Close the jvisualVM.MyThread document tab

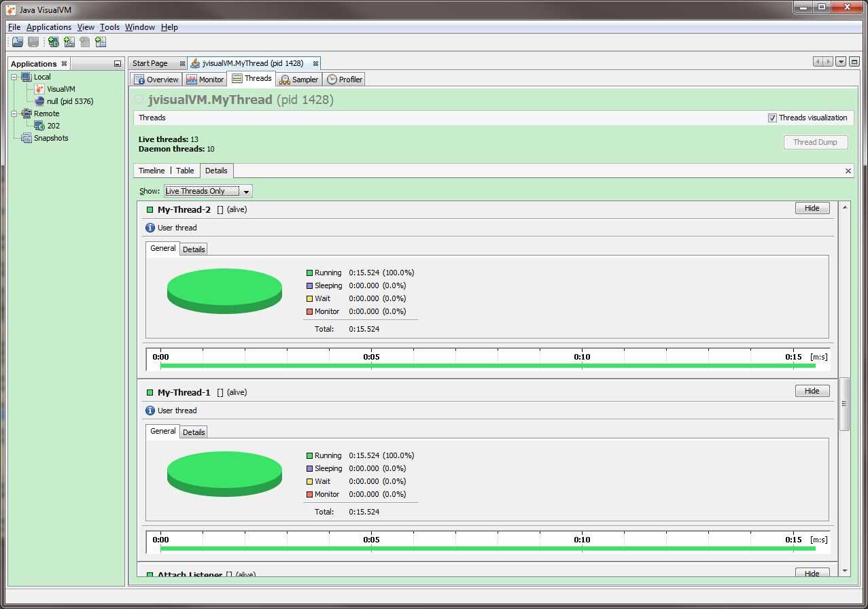click(x=315, y=63)
